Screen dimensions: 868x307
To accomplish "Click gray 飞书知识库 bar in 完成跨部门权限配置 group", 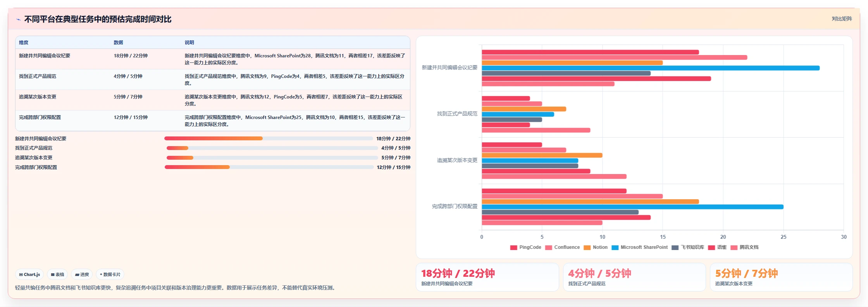I will (560, 212).
